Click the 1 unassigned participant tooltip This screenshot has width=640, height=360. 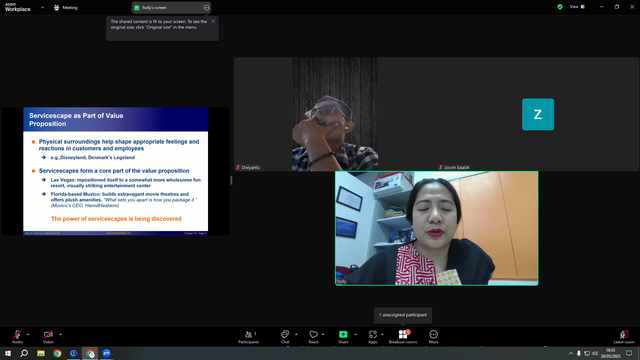click(x=403, y=315)
